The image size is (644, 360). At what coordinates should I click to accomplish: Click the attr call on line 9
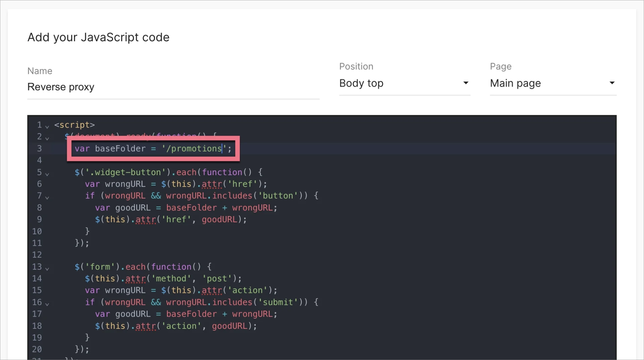[145, 219]
